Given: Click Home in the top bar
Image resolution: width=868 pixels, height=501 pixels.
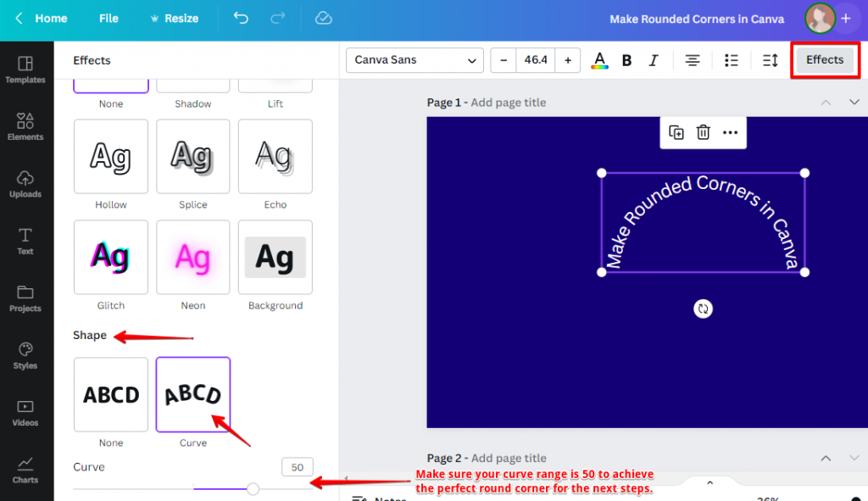Looking at the screenshot, I should pyautogui.click(x=50, y=17).
